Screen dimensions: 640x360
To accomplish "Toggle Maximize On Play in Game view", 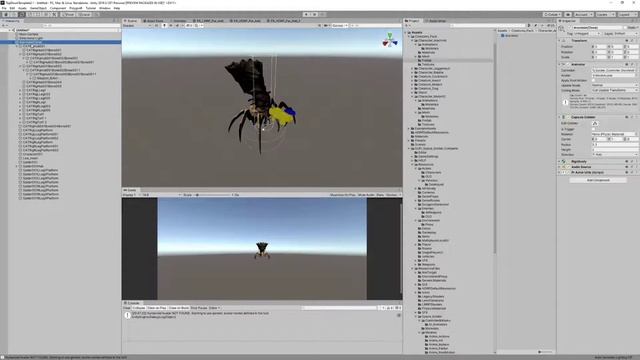I will 342,195.
